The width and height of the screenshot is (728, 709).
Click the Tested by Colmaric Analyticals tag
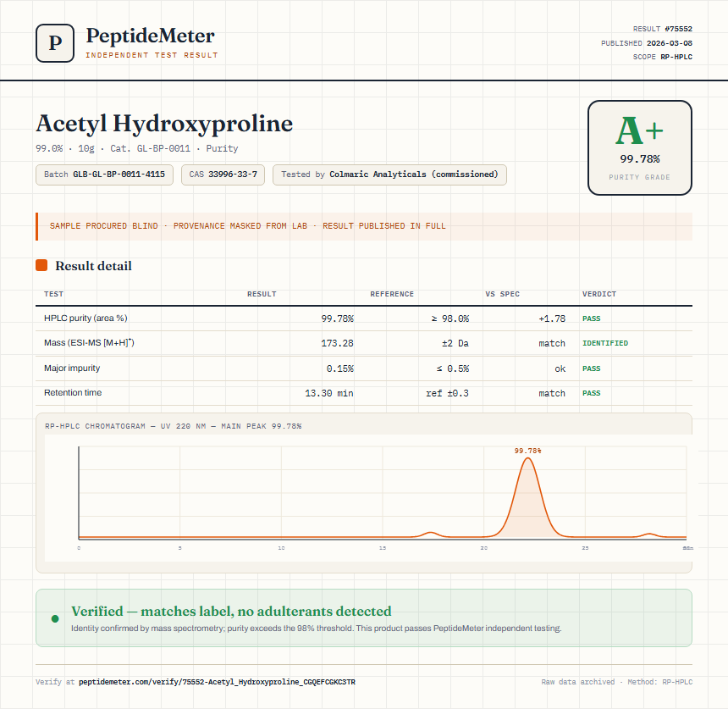tap(389, 174)
